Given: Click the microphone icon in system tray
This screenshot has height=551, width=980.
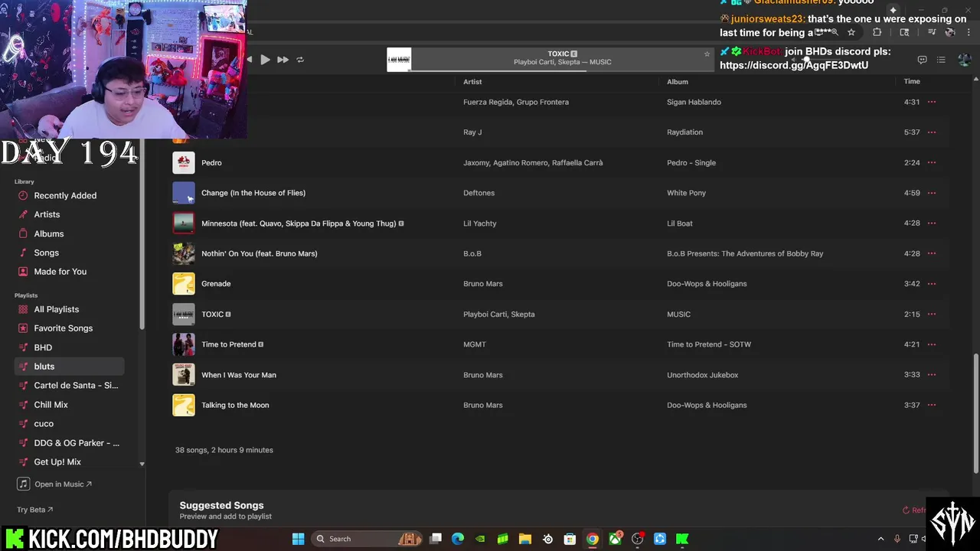Looking at the screenshot, I should coord(897,539).
